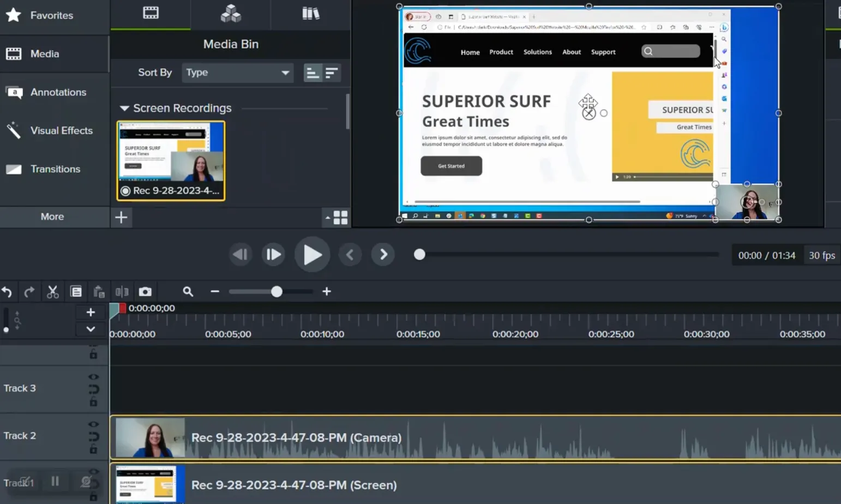Open the Media Bin filmstrip tab
This screenshot has height=504, width=841.
tap(151, 13)
